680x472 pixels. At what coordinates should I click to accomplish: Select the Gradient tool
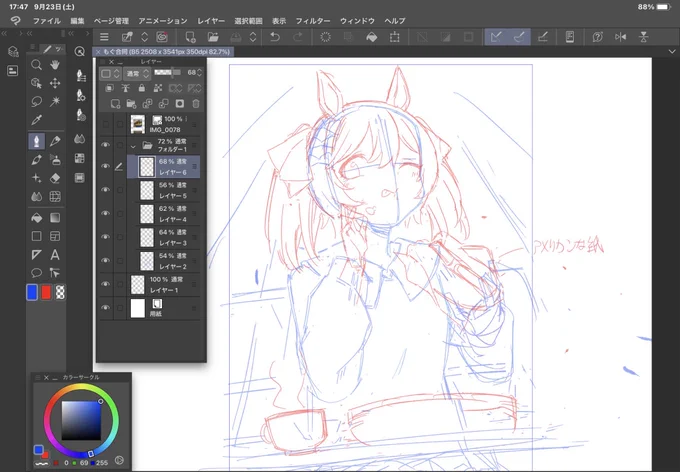(55, 217)
